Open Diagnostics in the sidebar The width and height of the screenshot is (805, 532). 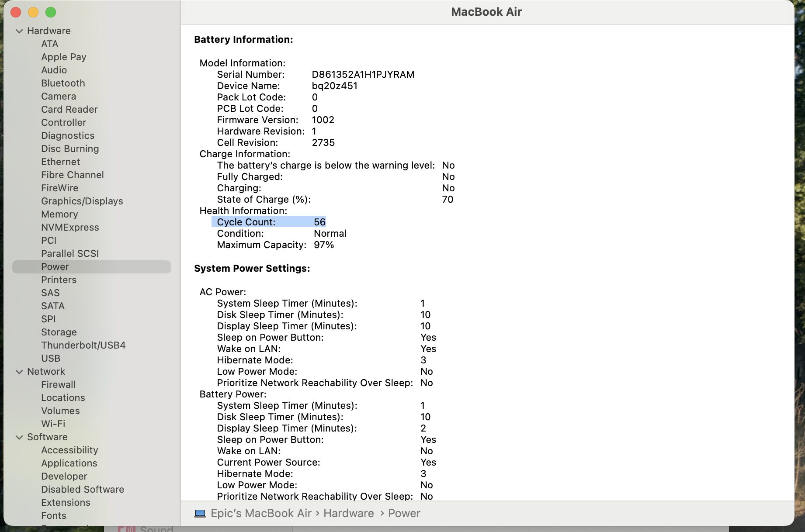pyautogui.click(x=68, y=136)
